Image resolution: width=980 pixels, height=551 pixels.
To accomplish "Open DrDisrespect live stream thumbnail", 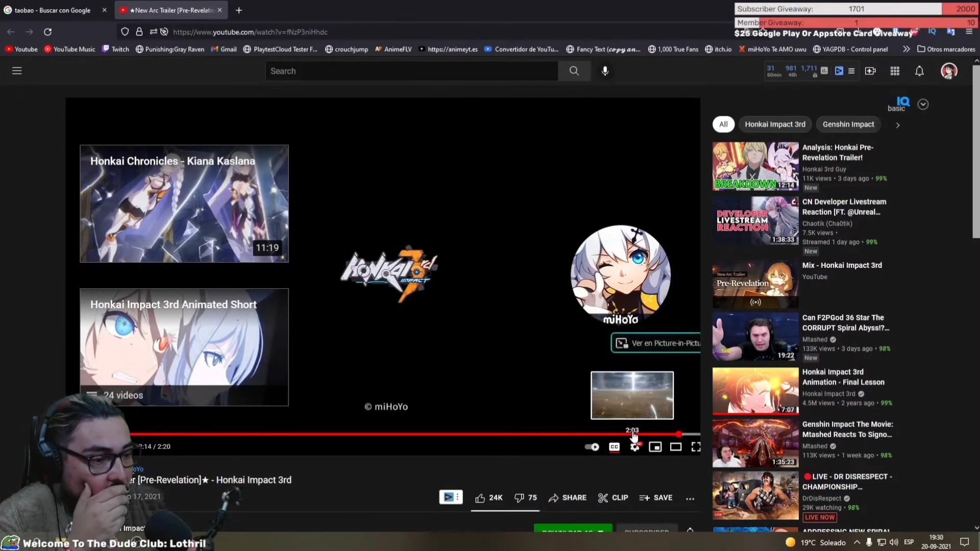I will tap(755, 495).
